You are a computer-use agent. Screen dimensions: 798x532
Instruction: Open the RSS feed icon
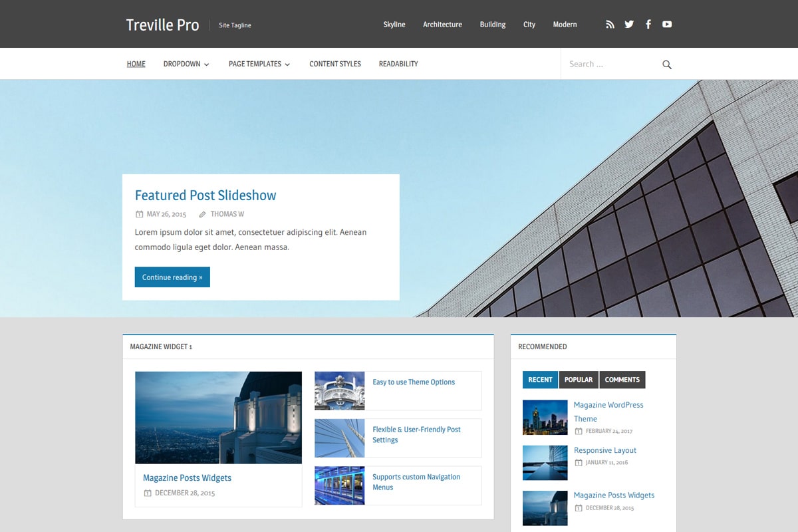point(610,25)
